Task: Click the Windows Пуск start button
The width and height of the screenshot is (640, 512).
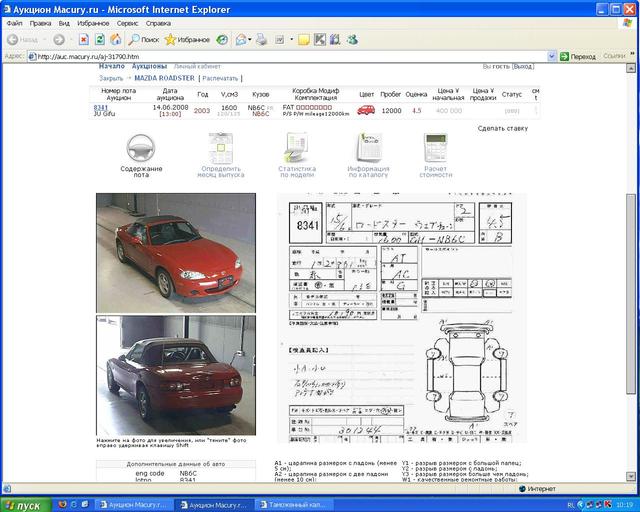Action: [x=24, y=505]
